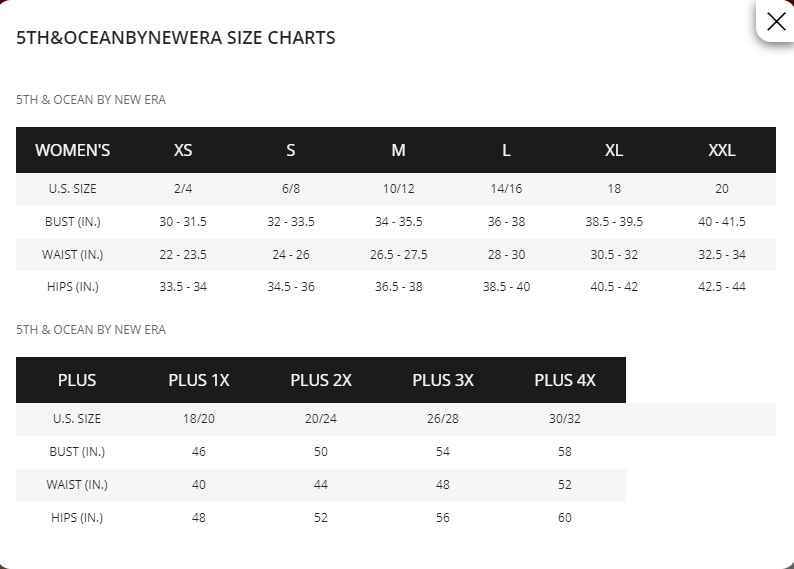794x569 pixels.
Task: Click the 5TH&OCEANBYNEWERA SIZE CHARTS title
Action: point(176,37)
